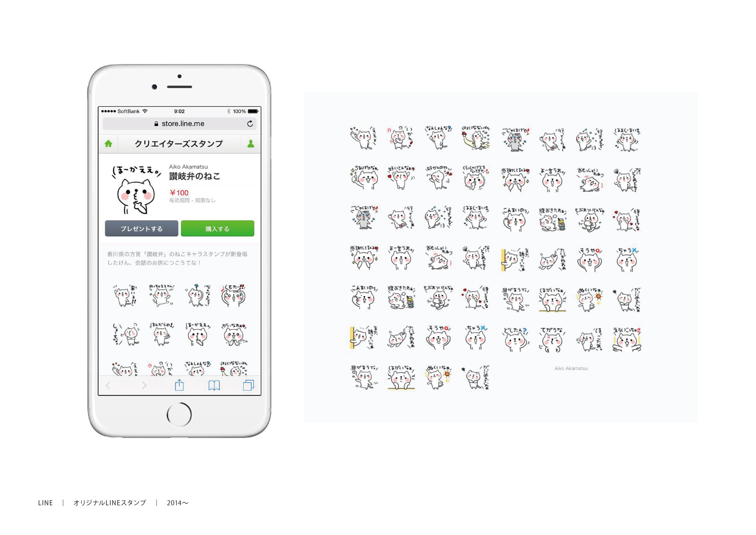This screenshot has width=756, height=535.
Task: Click the store.line.me address bar
Action: tap(179, 124)
